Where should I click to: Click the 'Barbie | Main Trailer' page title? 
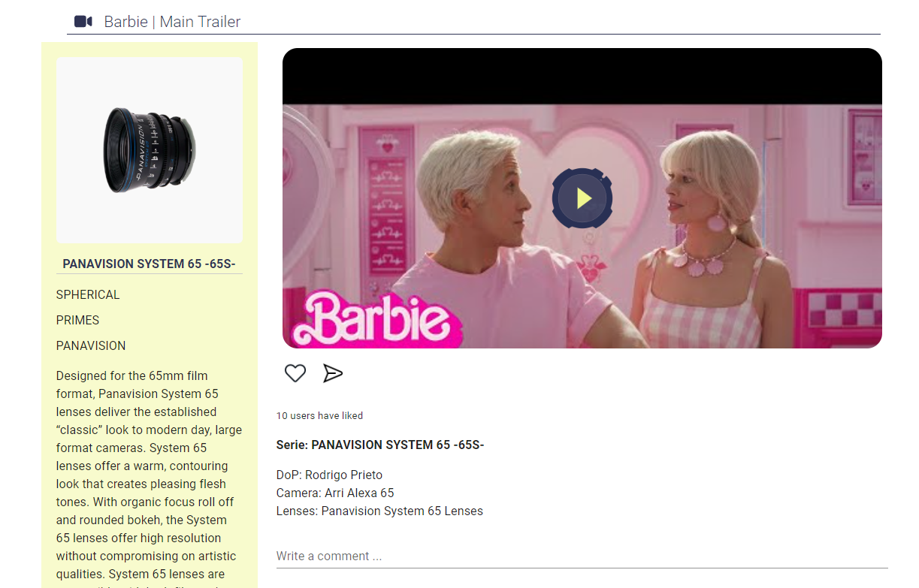tap(172, 22)
